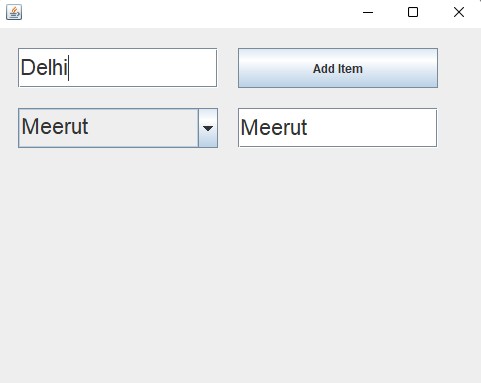Click the minimize dash in title bar
This screenshot has height=383, width=481.
[x=368, y=13]
